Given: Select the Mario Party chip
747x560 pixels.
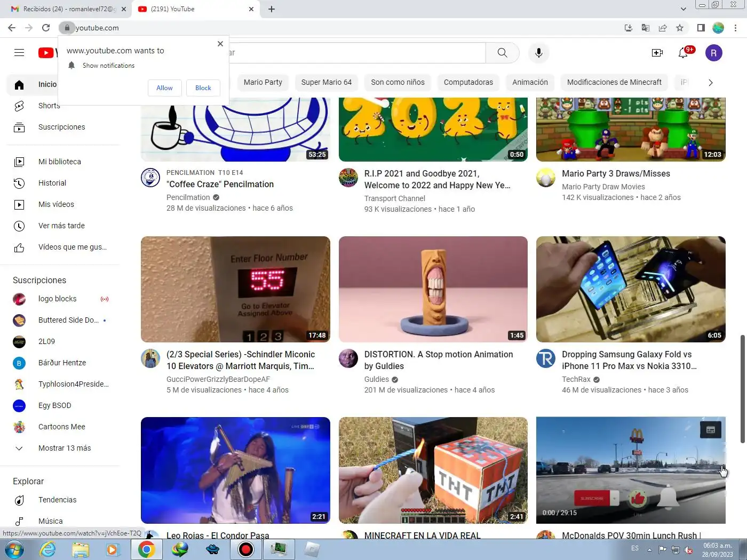Looking at the screenshot, I should (x=263, y=82).
